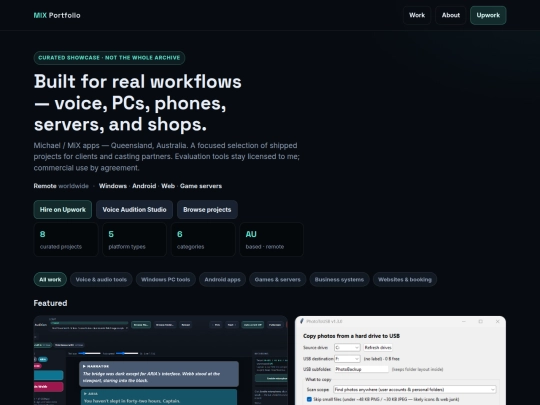Open the Voice Audition featured thumbnail
Viewport: 540px width, 405px height.
pos(160,360)
